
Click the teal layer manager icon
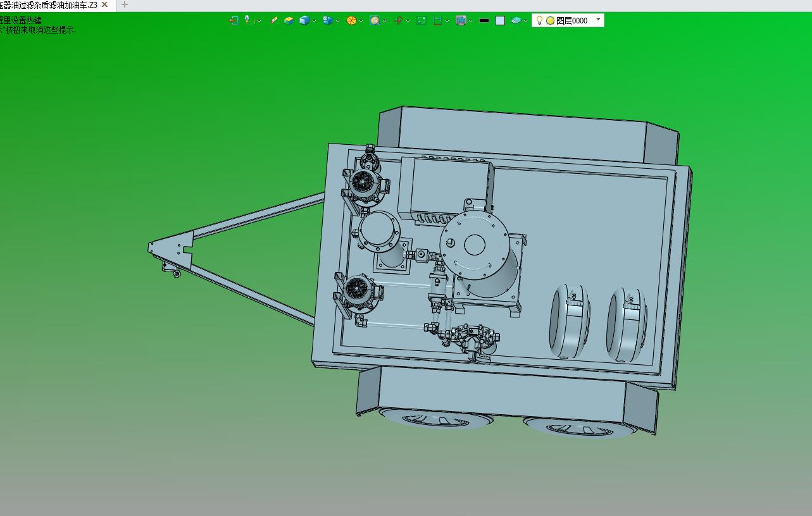pyautogui.click(x=516, y=20)
